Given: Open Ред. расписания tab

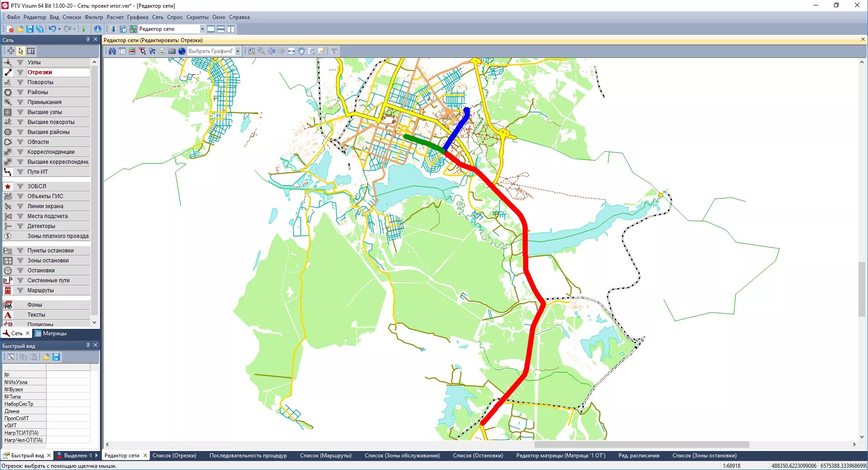Looking at the screenshot, I should point(639,456).
